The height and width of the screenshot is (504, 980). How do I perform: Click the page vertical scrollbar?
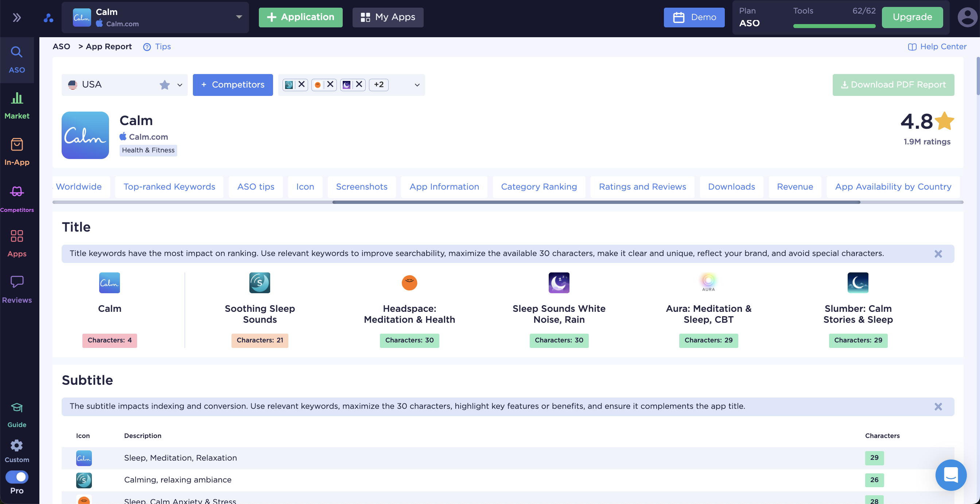(977, 76)
